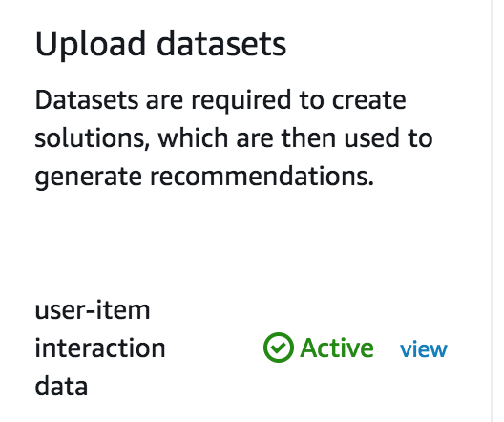
Task: Click the word datasets in the heading
Action: 221,43
